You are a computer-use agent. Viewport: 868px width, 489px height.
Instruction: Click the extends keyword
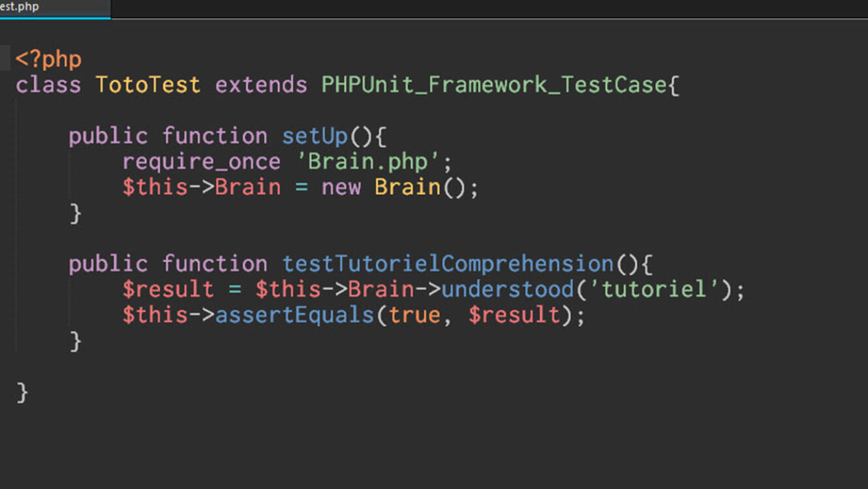(x=261, y=85)
